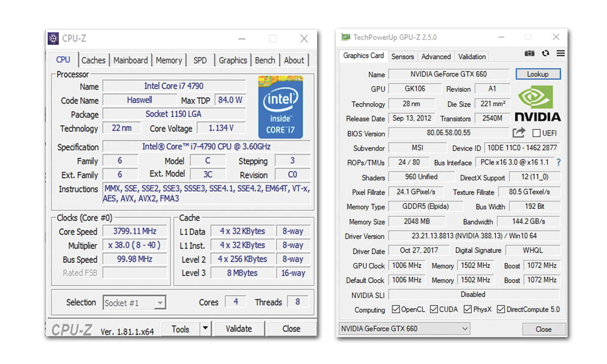Viewport: 607px width, 364px height.
Task: Click the Intel Core i7 logo badge
Action: (x=280, y=107)
